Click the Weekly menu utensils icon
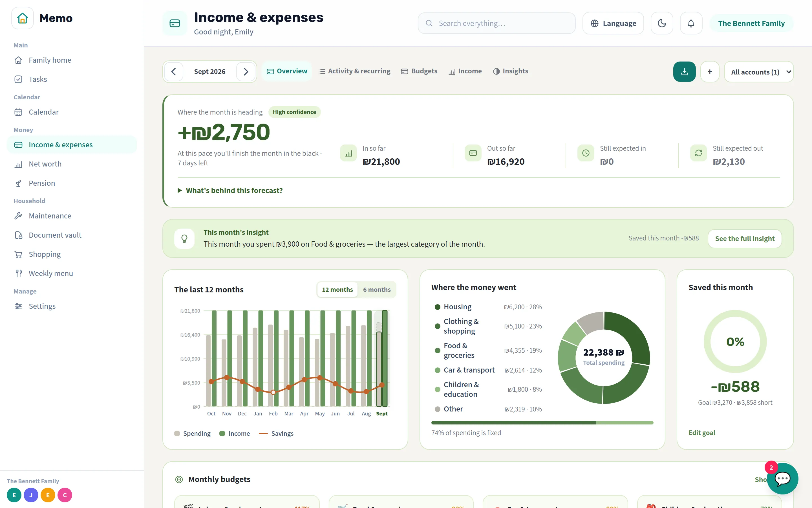The image size is (812, 508). click(18, 273)
